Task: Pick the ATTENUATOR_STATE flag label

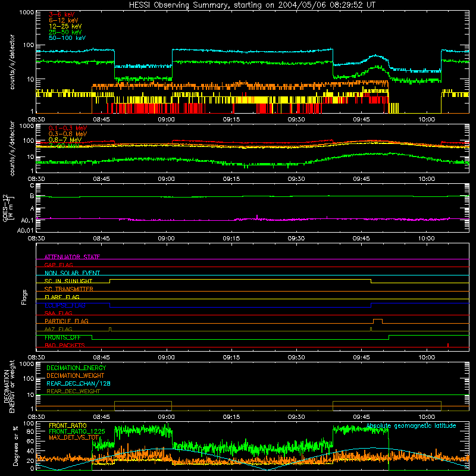Action: click(x=72, y=257)
